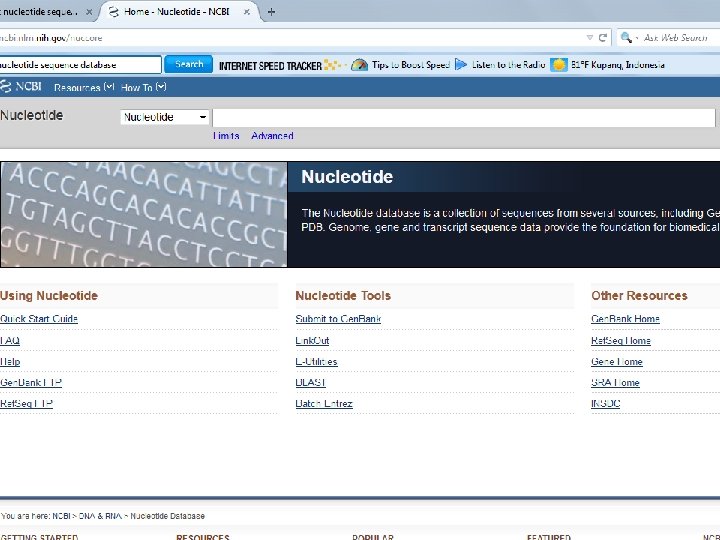Click the main NCBI search text field
The image size is (720, 540).
(464, 118)
